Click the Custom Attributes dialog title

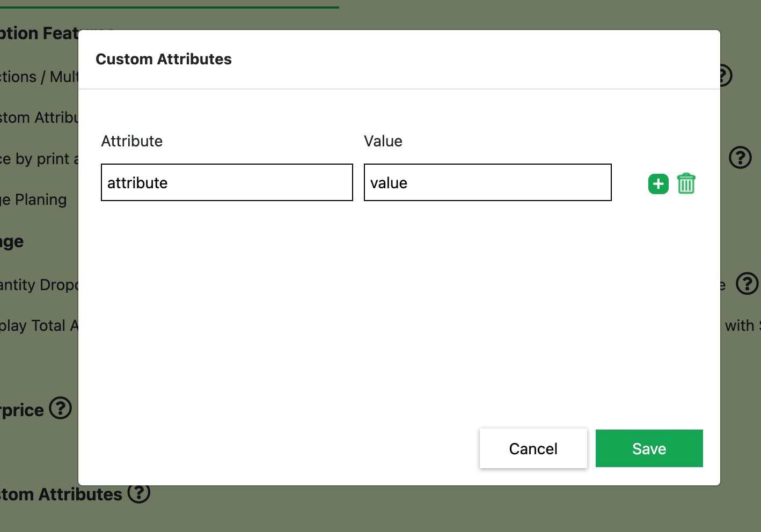(x=164, y=59)
